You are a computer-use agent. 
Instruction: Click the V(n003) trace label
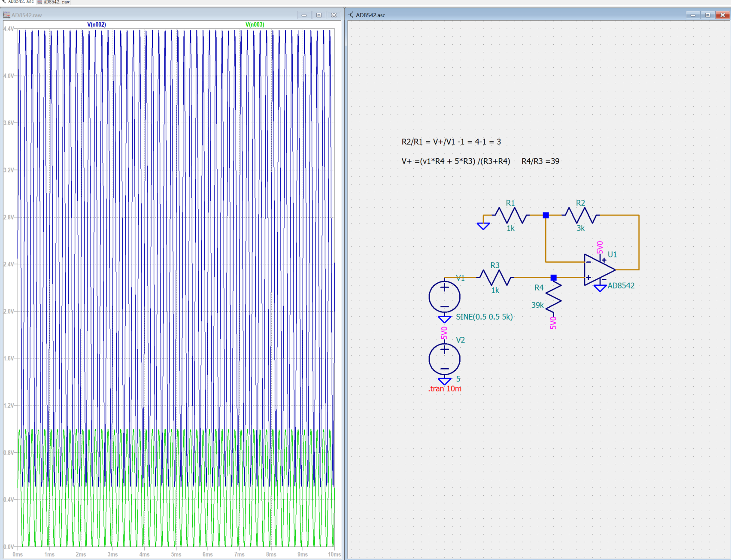click(x=255, y=24)
